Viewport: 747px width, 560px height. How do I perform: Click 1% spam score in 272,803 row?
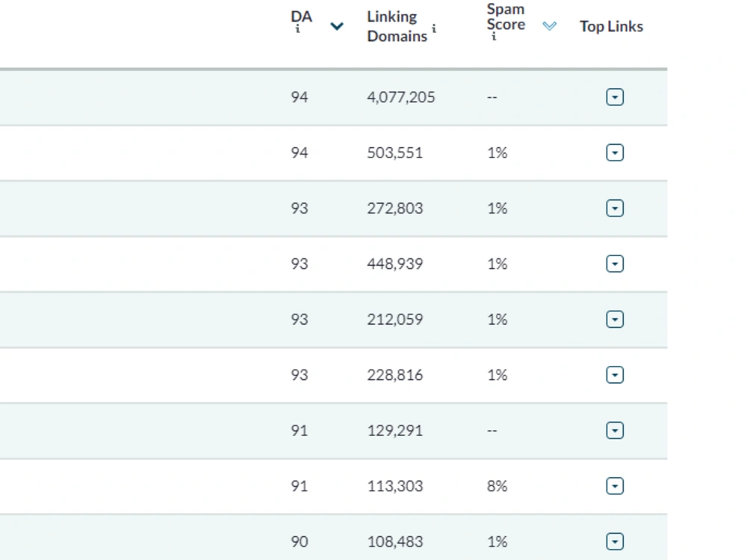[497, 208]
